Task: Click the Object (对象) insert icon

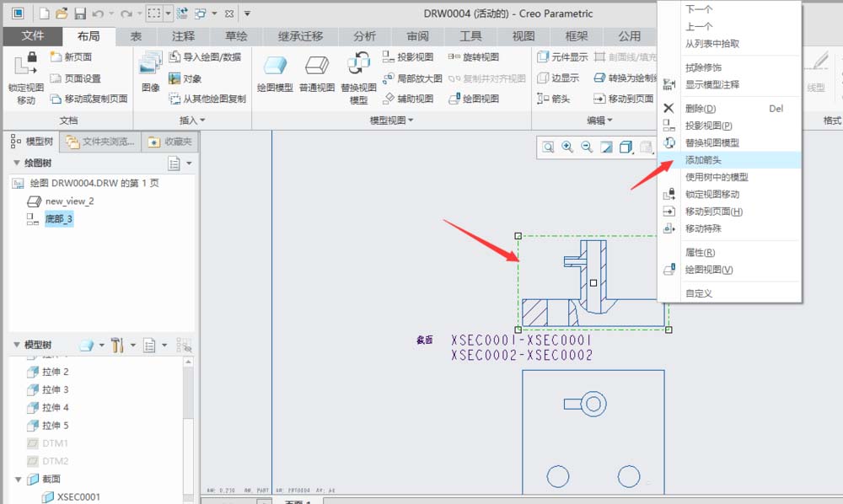Action: point(185,78)
